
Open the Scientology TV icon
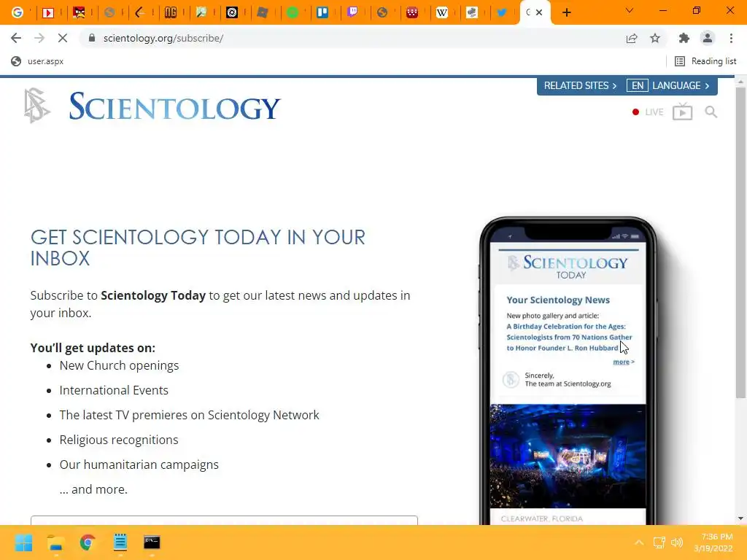tap(682, 112)
